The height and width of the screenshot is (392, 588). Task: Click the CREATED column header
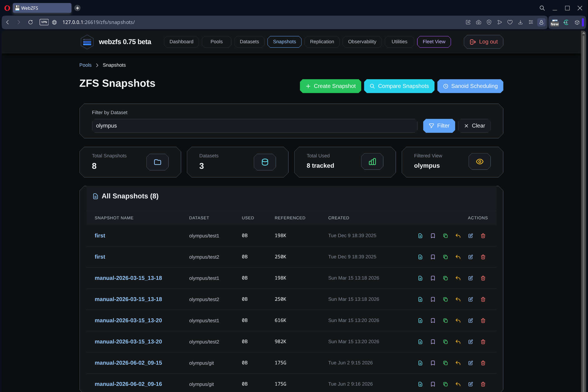[339, 218]
